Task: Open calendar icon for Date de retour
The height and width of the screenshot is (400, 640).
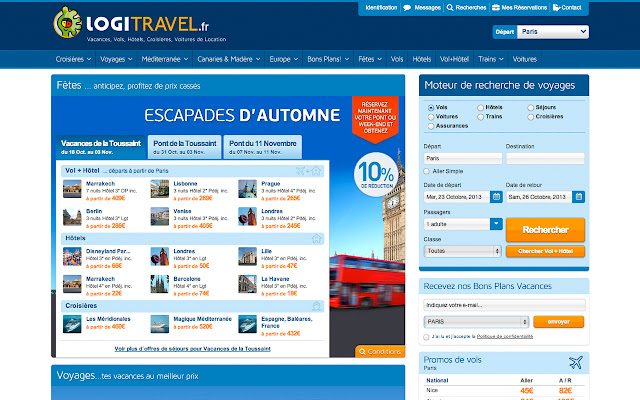Action: tap(578, 197)
